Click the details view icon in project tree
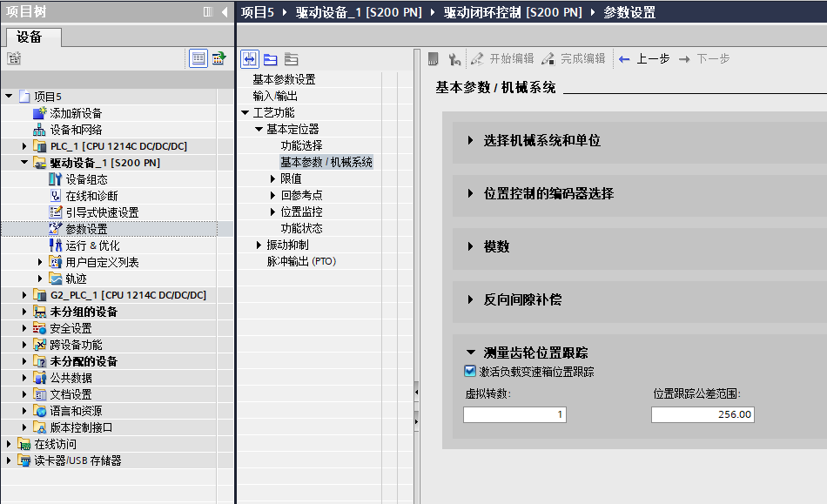827x504 pixels. pyautogui.click(x=198, y=58)
